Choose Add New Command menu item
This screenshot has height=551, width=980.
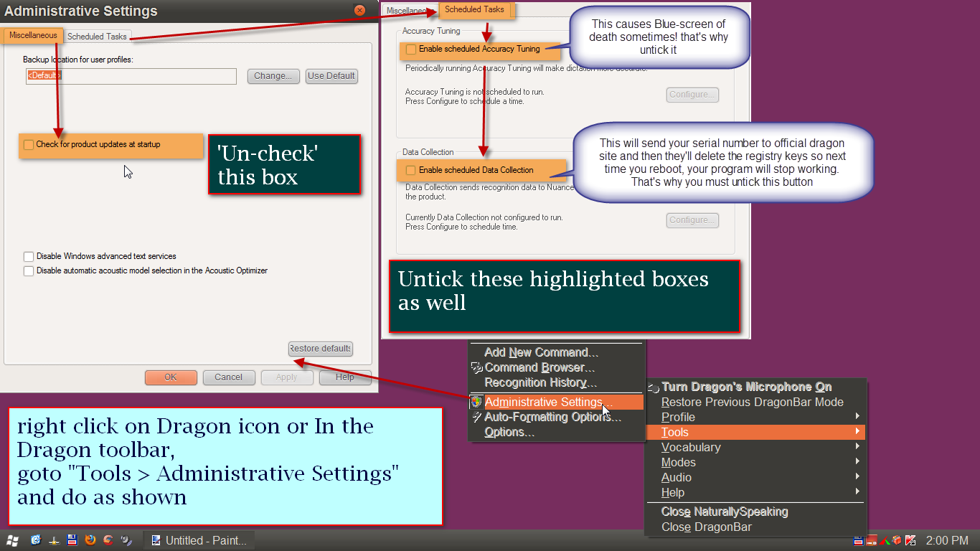[541, 352]
